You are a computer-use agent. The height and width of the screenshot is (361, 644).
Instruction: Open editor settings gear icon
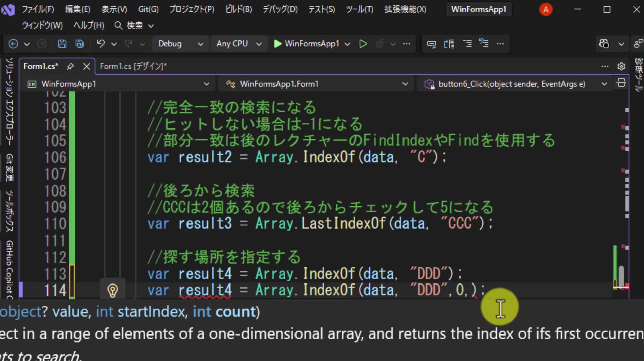pyautogui.click(x=621, y=66)
